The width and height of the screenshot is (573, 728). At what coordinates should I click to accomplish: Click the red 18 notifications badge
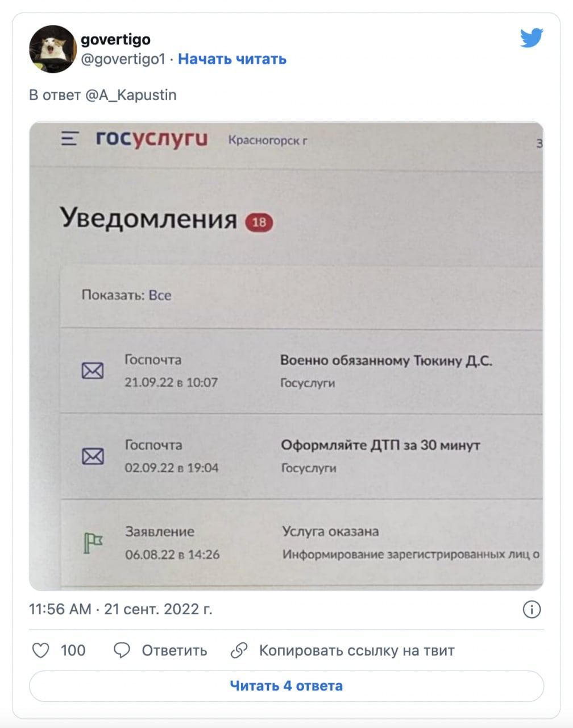259,222
